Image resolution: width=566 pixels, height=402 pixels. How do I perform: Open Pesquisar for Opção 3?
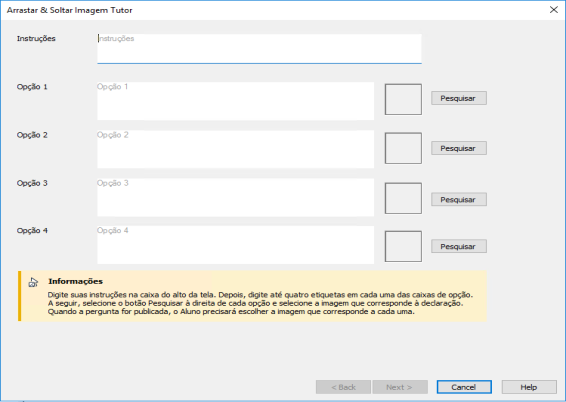459,200
